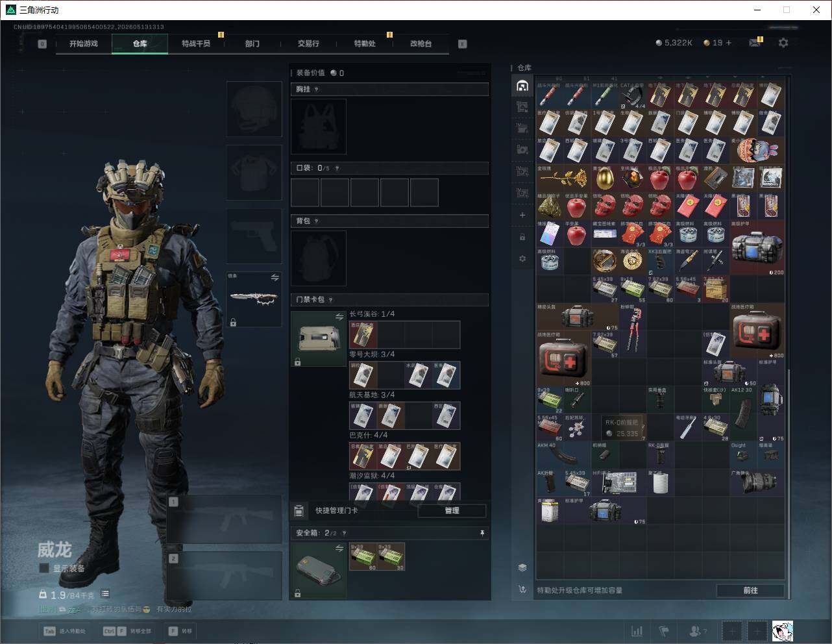The height and width of the screenshot is (644, 832).
Task: Click help question mark beside 门禁卡包
Action: [x=331, y=300]
